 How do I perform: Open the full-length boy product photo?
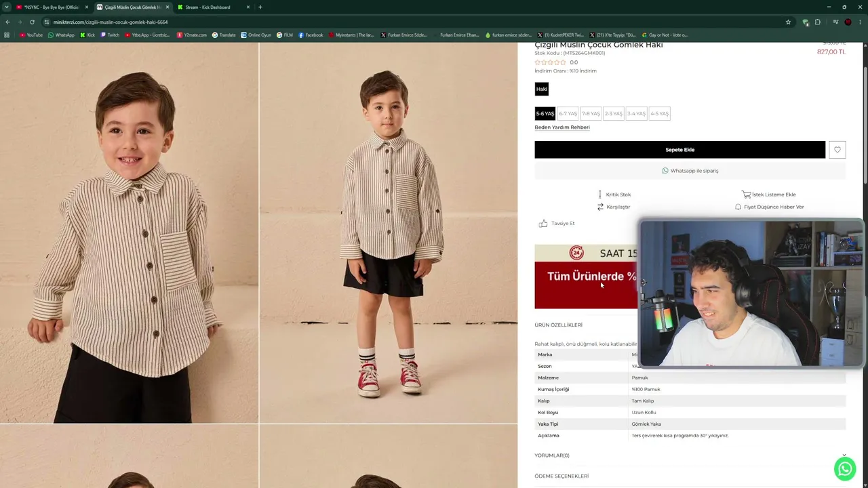[389, 232]
